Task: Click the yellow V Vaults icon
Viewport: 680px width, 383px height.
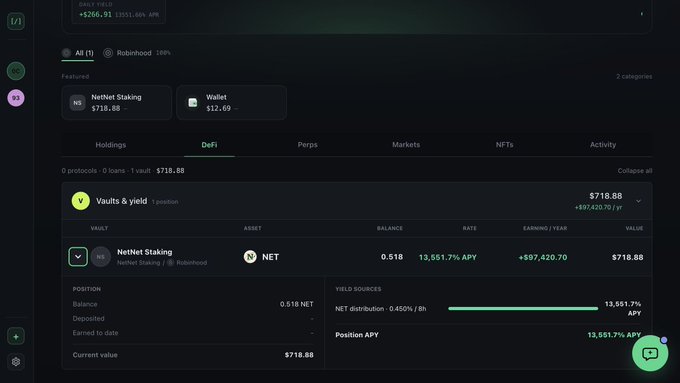Action: tap(81, 201)
